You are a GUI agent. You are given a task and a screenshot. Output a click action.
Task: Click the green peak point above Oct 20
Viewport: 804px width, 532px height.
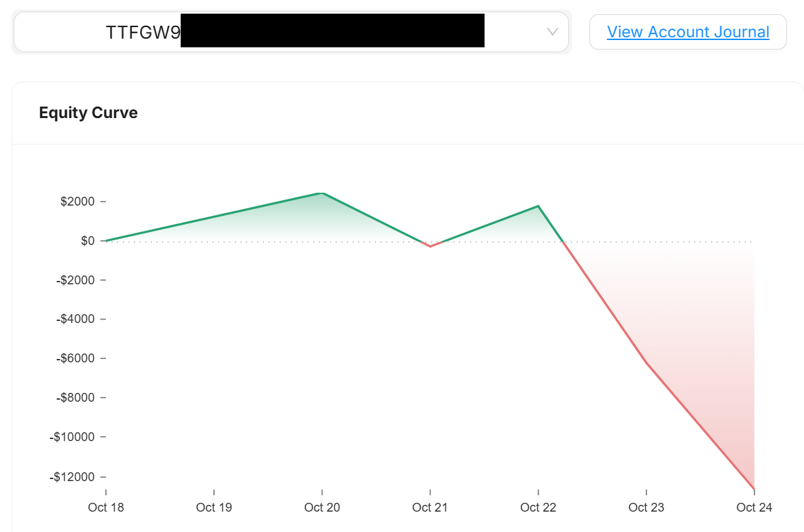[322, 193]
